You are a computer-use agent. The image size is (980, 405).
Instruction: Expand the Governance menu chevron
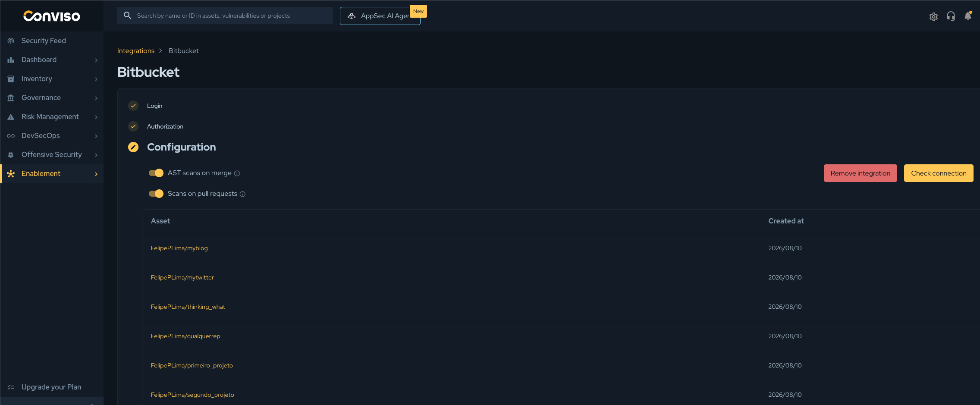[96, 98]
